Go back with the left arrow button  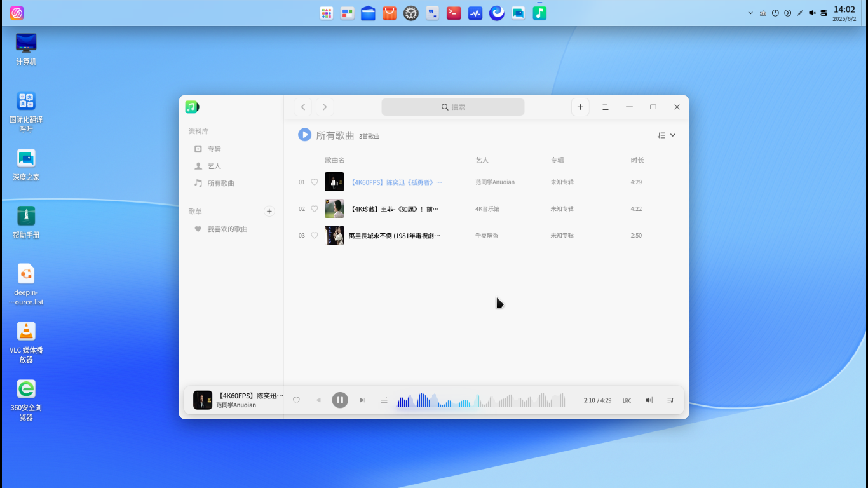303,107
